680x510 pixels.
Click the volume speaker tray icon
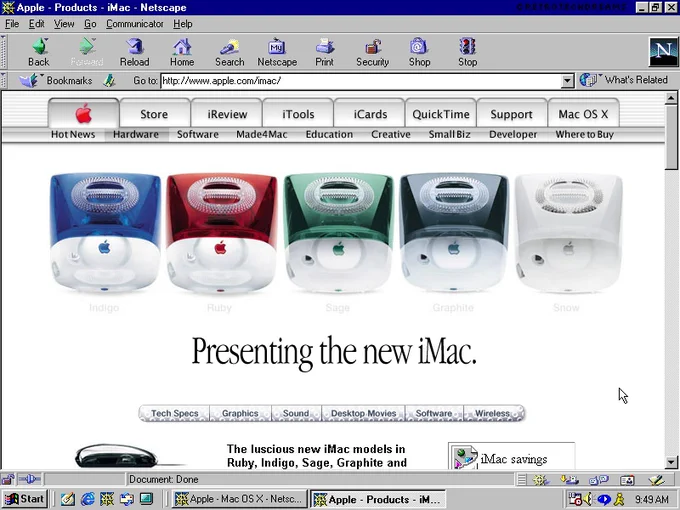(588, 499)
